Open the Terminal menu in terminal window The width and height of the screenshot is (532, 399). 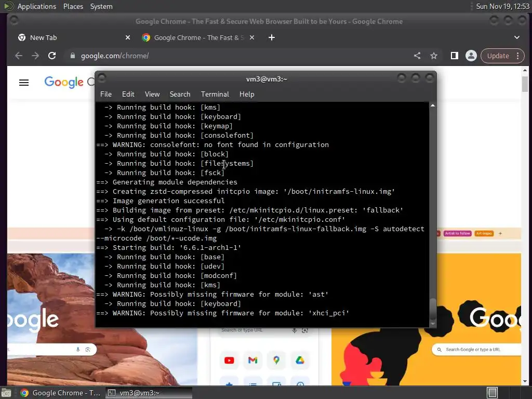pos(215,95)
